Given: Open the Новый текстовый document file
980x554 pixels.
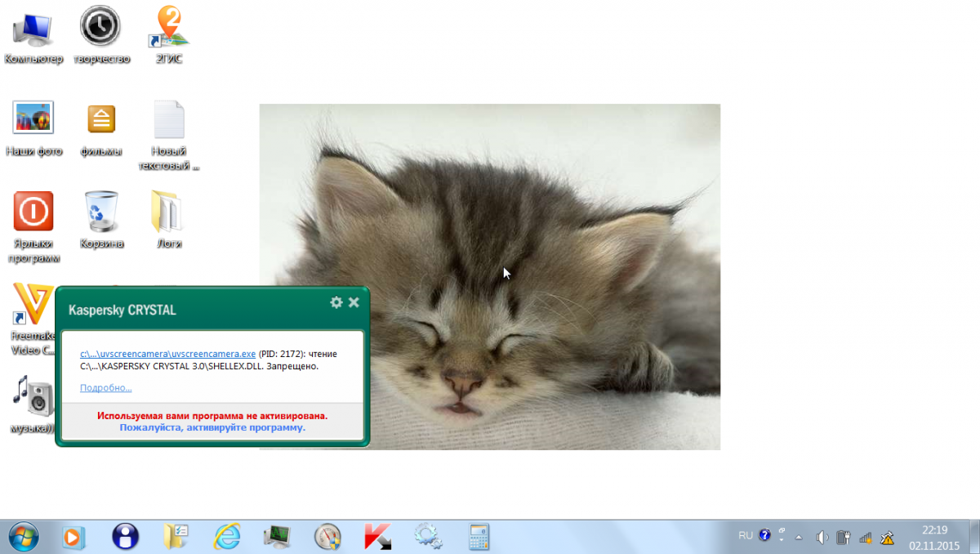Looking at the screenshot, I should pyautogui.click(x=169, y=136).
